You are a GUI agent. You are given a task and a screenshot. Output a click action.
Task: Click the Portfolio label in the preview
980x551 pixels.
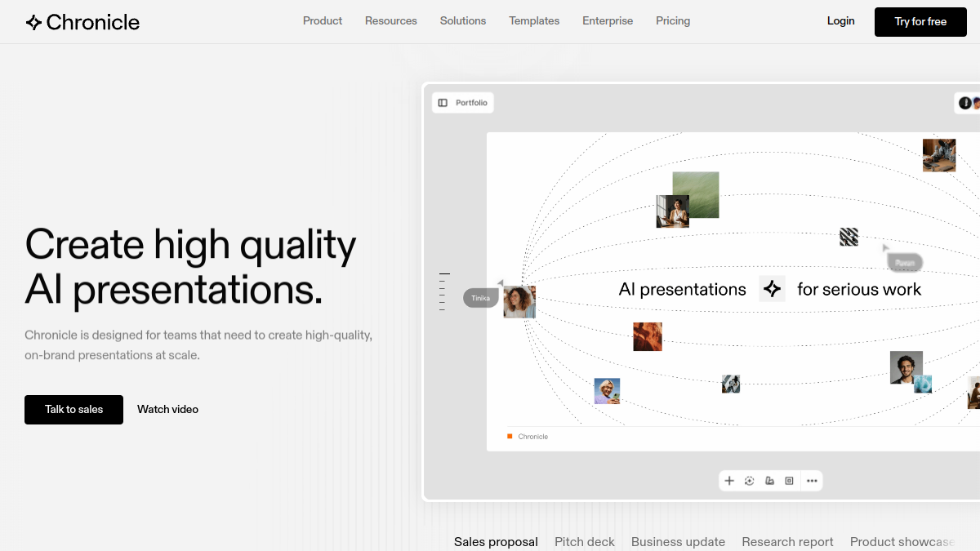point(471,103)
